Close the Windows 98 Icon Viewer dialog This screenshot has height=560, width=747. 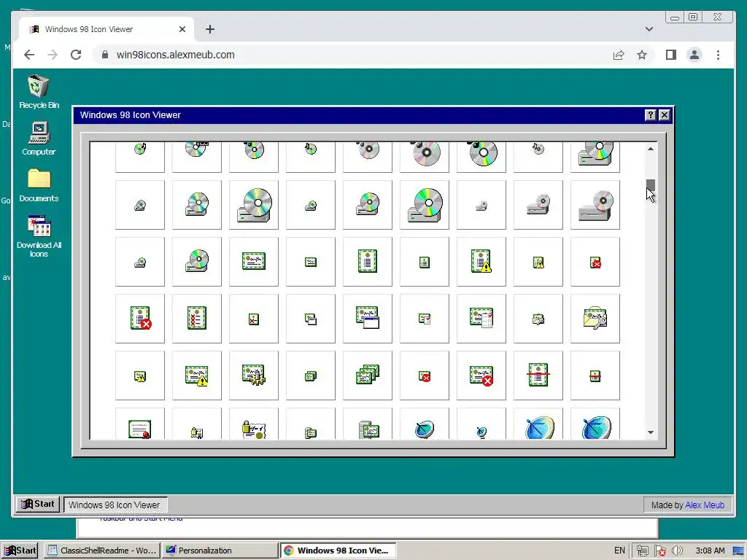coord(664,114)
